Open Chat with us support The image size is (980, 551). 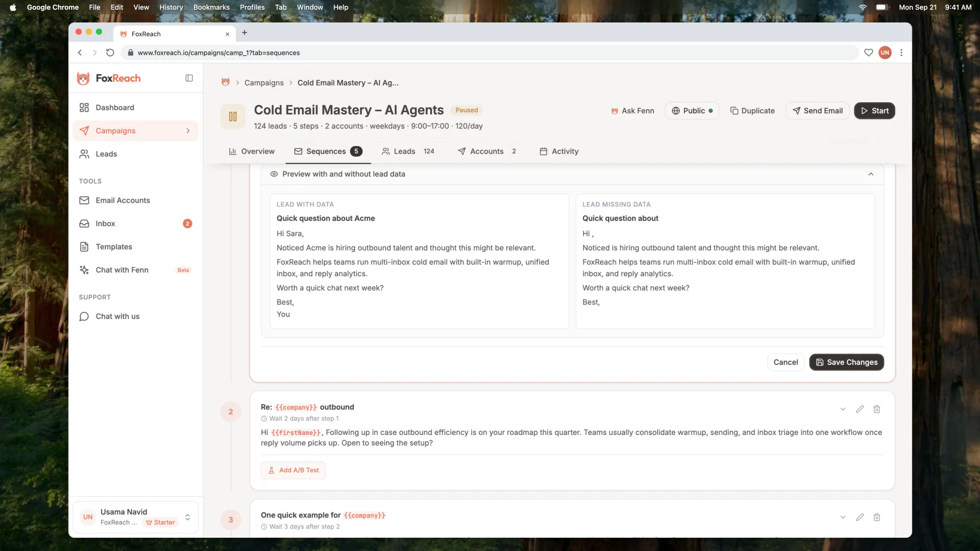pyautogui.click(x=136, y=316)
